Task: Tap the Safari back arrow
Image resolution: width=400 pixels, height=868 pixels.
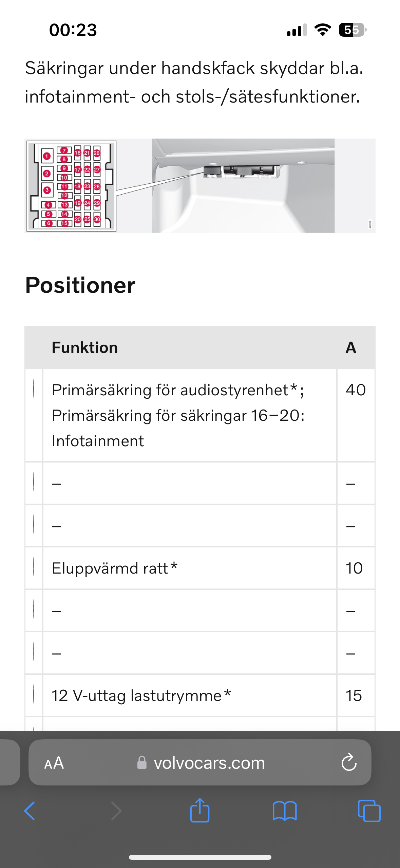Action: pos(30,811)
